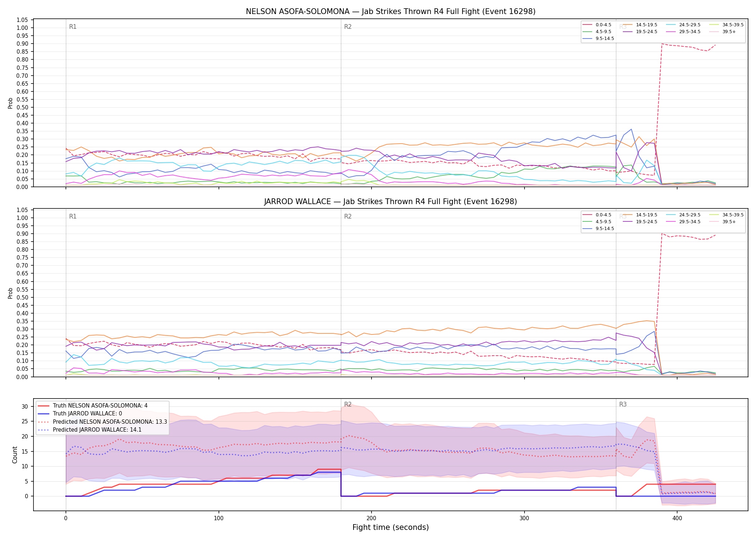Select the 29.5-34.5 legend entry in Wallace chart
Screen dimensions: 756x540
[x=684, y=222]
